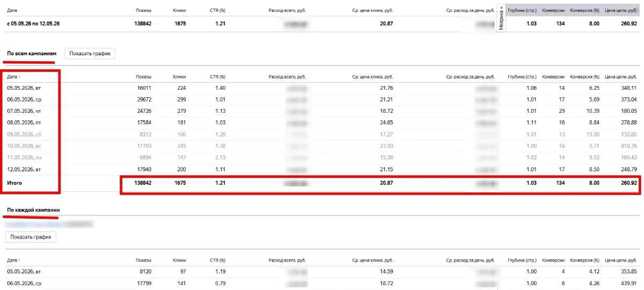The height and width of the screenshot is (290, 644).
Task: Click the 08.05.2026, пт date row
Action: point(24,123)
